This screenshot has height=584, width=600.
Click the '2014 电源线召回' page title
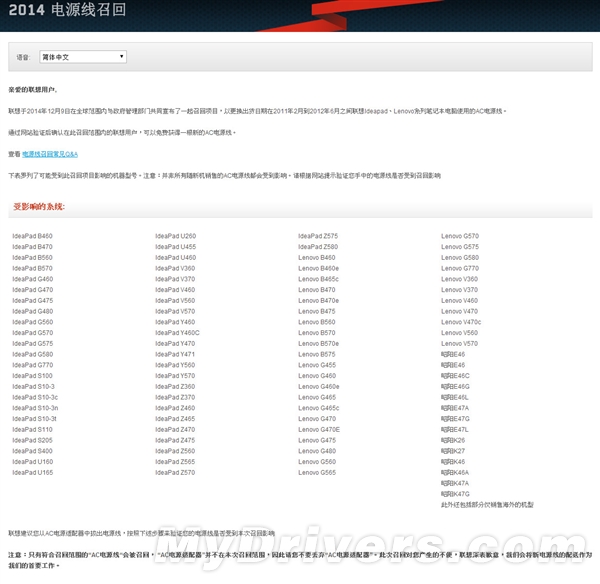[x=67, y=10]
